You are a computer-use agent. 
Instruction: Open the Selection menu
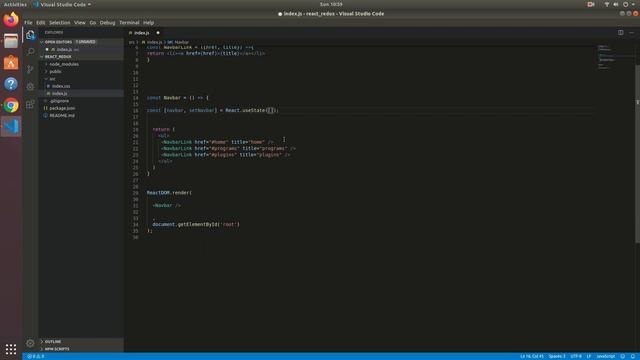[60, 22]
